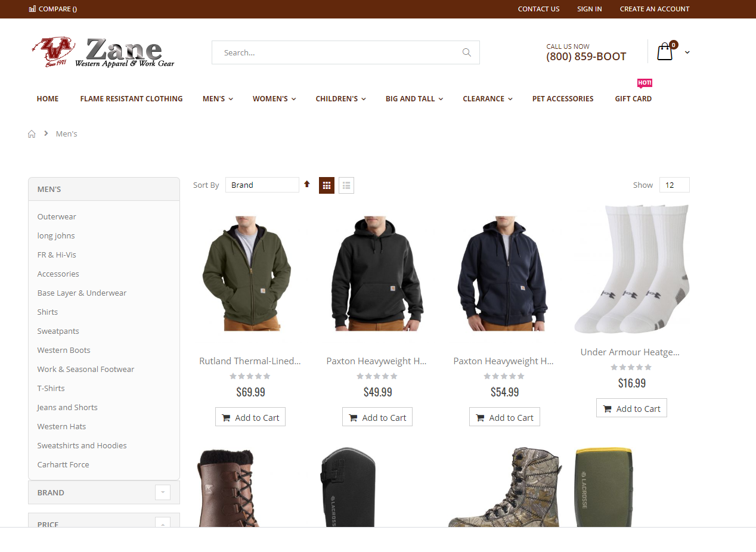Select Western Boots category

click(64, 351)
